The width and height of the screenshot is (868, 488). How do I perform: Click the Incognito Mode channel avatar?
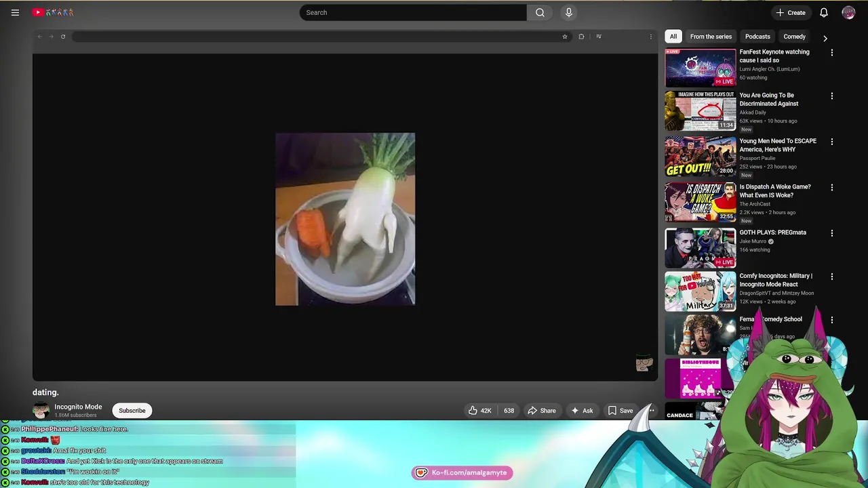pyautogui.click(x=41, y=410)
